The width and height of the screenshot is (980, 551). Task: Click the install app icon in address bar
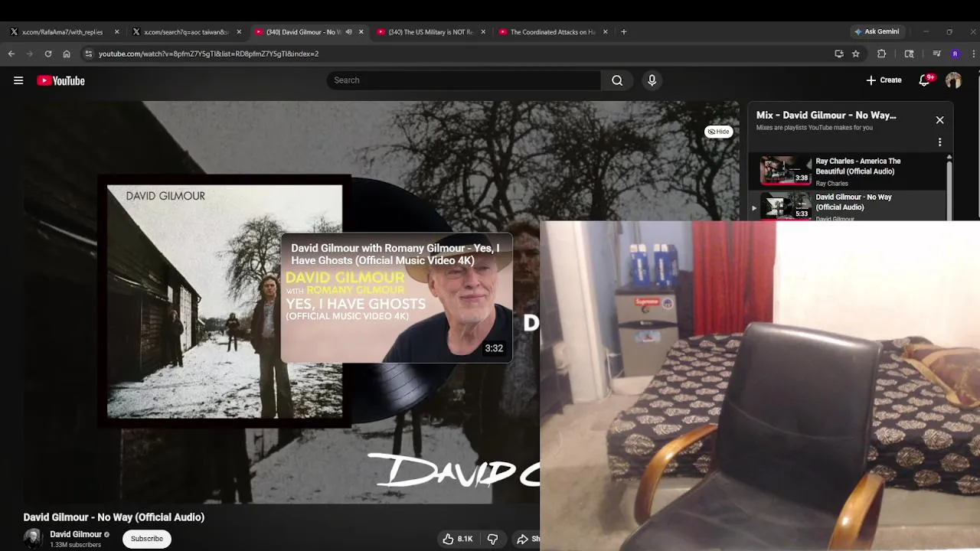pos(839,54)
